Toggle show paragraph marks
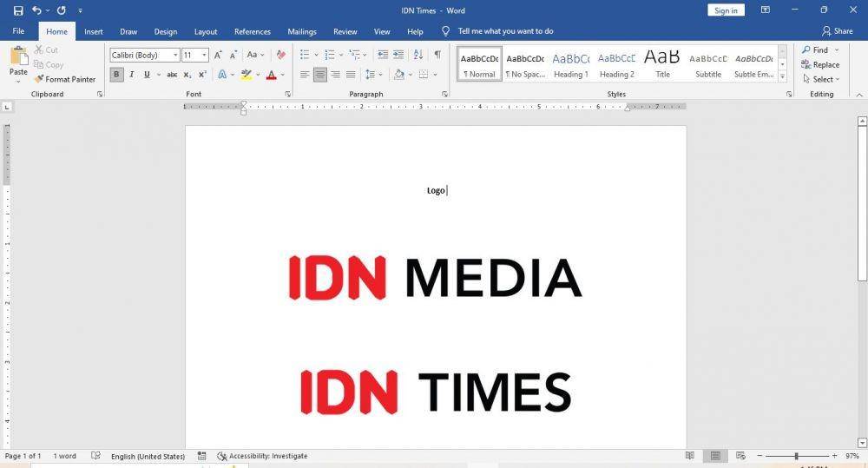Screen dimensions: 868x468 [437, 55]
